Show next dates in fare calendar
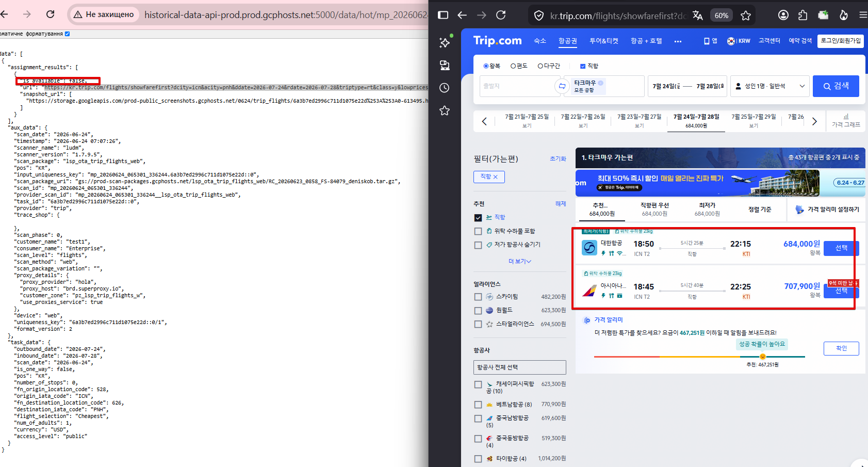The height and width of the screenshot is (467, 868). click(x=814, y=121)
